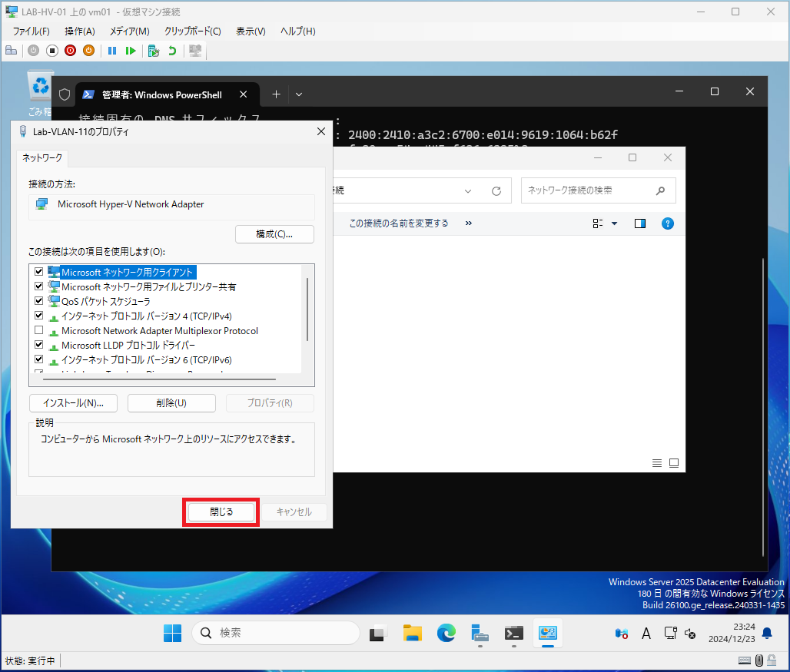Pause the virtual machine
Screen dimensions: 790x672
coord(112,51)
